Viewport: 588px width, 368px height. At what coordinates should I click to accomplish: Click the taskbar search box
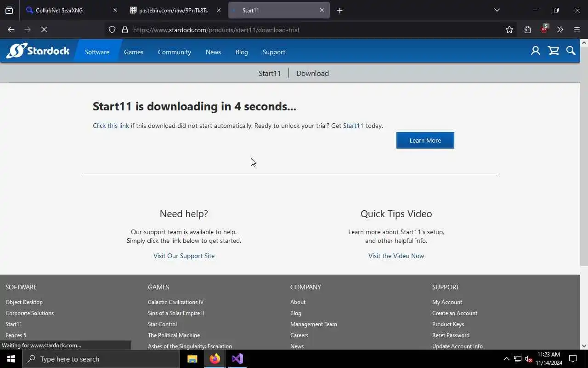pos(101,359)
